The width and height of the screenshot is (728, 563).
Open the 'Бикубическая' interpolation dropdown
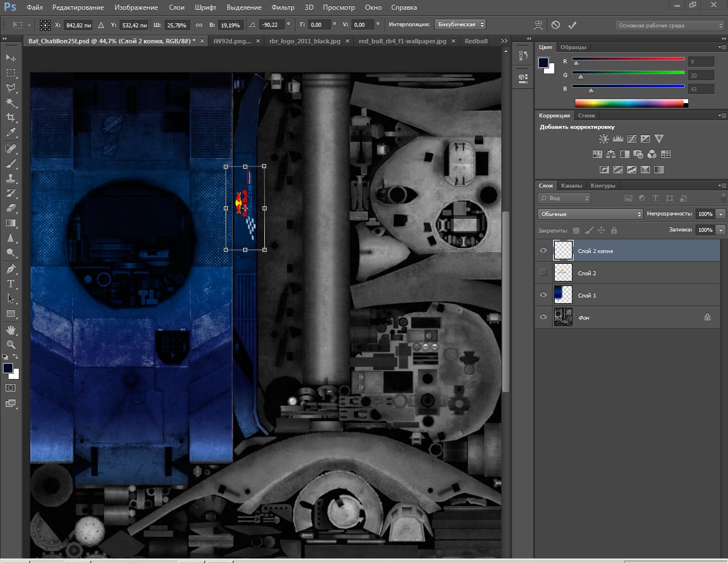click(460, 25)
